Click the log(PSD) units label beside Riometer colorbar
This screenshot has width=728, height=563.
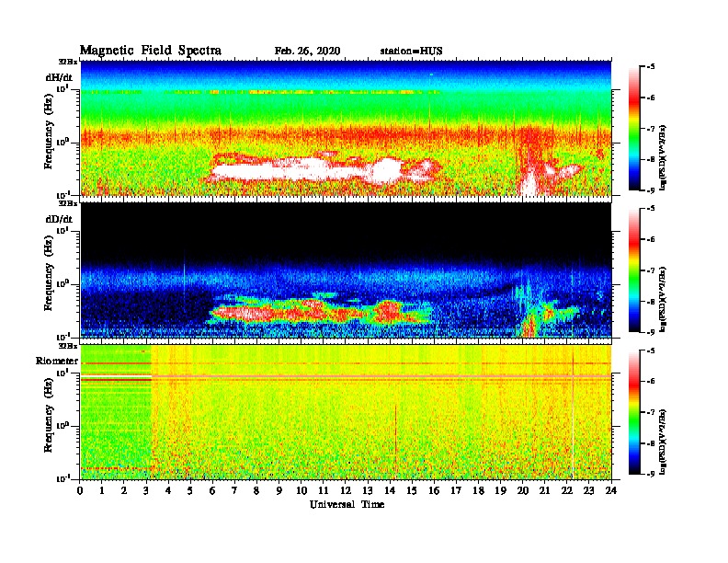coord(663,442)
